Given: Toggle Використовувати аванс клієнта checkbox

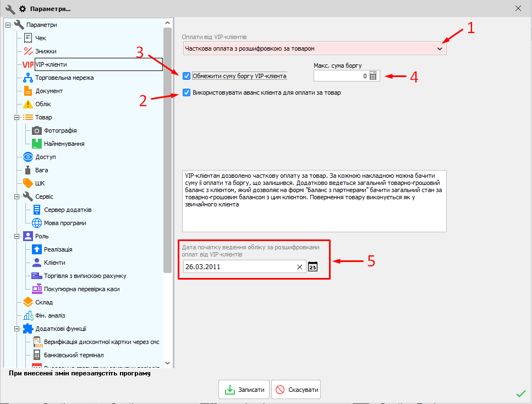Looking at the screenshot, I should (187, 92).
